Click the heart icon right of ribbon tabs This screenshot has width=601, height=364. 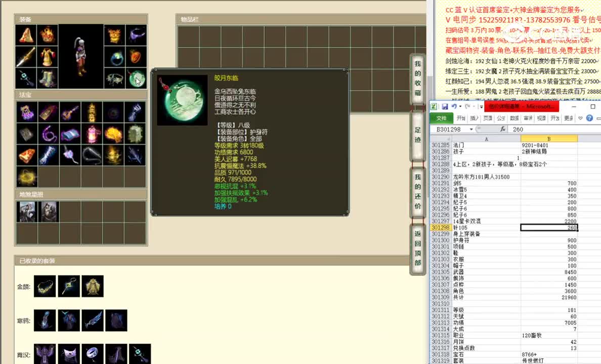[580, 118]
